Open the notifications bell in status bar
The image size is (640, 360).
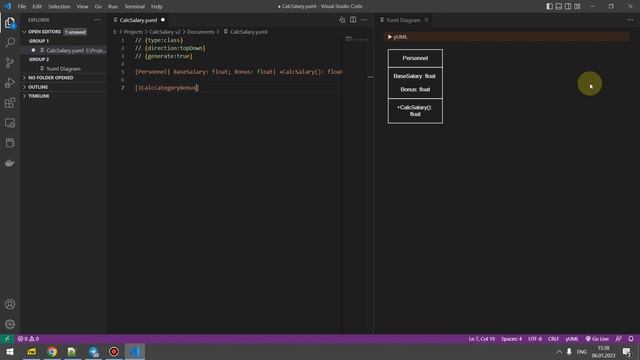tap(631, 339)
